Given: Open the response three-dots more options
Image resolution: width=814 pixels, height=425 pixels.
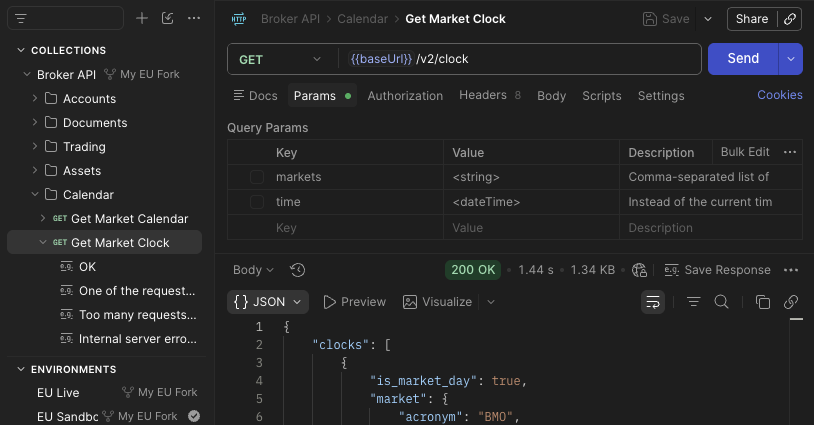Looking at the screenshot, I should tap(791, 270).
